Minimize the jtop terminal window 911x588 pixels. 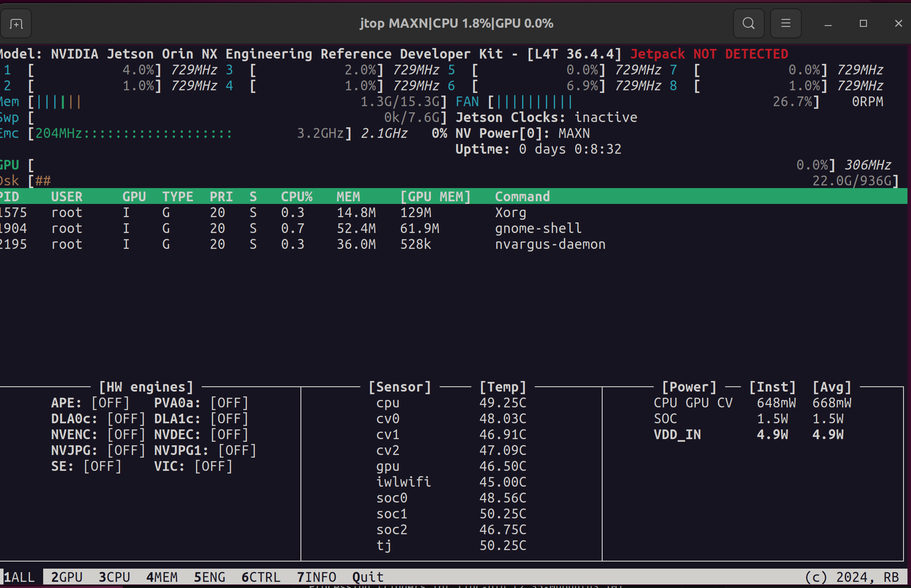[x=828, y=24]
